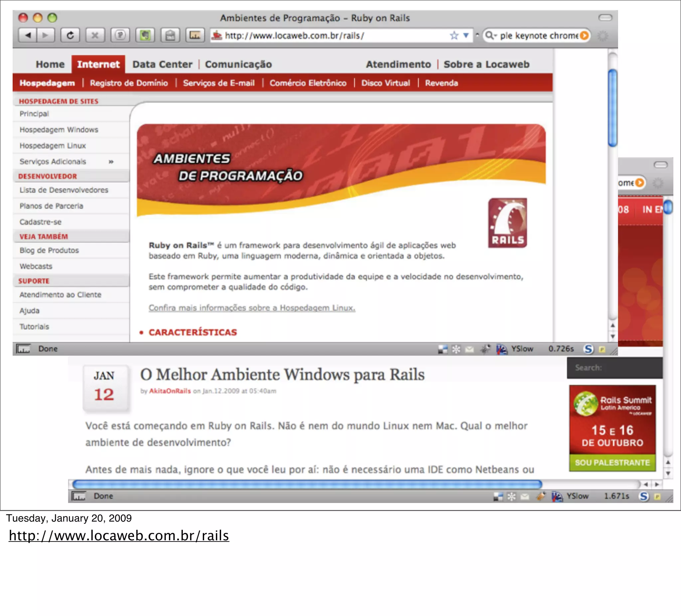Go to Registro de Domínio menu item
The height and width of the screenshot is (616, 681).
(129, 83)
